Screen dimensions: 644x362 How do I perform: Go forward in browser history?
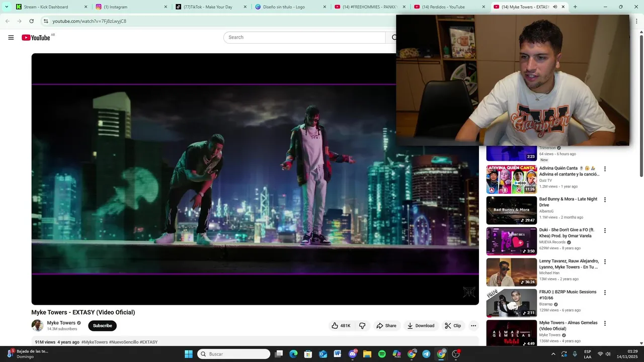(x=19, y=21)
